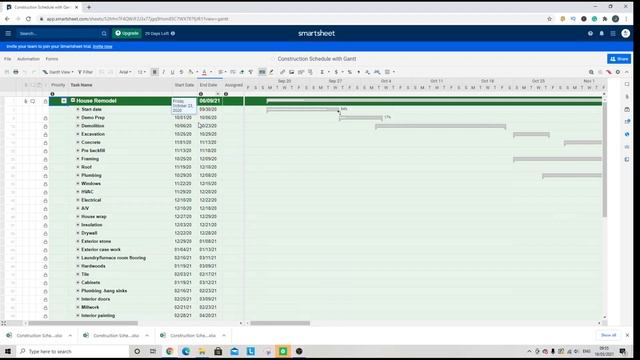Toggle wrap text in the toolbar
The height and width of the screenshot is (360, 640).
pyautogui.click(x=233, y=72)
